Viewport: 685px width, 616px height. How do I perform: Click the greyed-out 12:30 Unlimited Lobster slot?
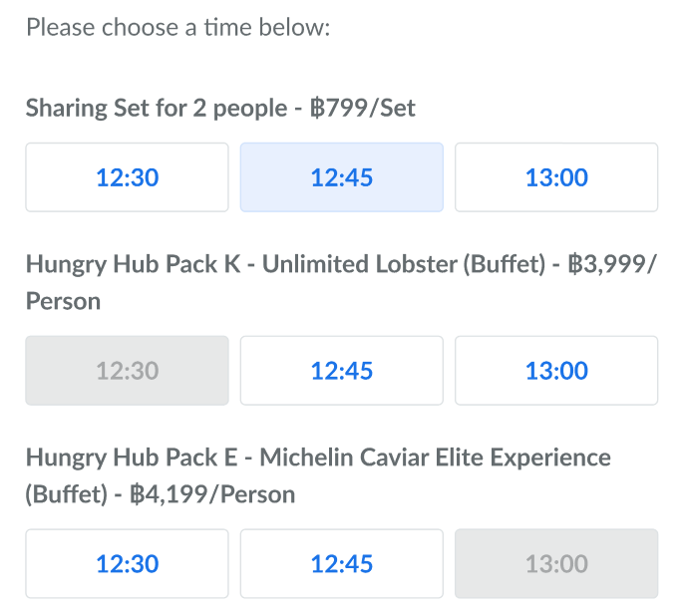point(127,371)
